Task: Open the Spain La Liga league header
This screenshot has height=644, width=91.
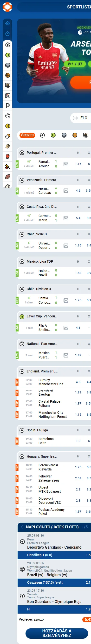Action: (x=37, y=430)
